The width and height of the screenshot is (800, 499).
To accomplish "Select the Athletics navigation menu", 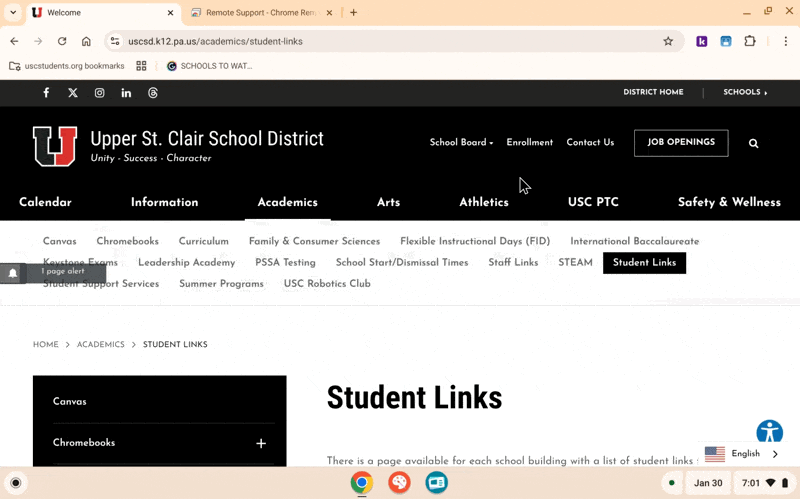I will click(484, 202).
